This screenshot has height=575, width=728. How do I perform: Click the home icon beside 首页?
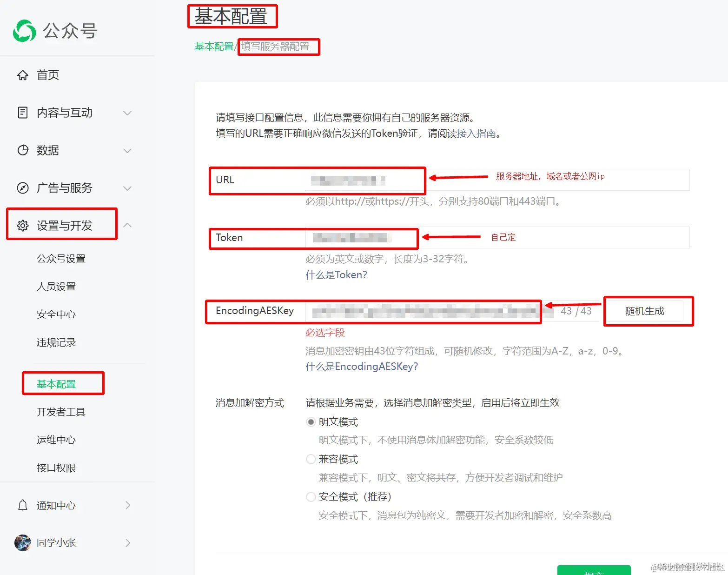click(x=23, y=75)
